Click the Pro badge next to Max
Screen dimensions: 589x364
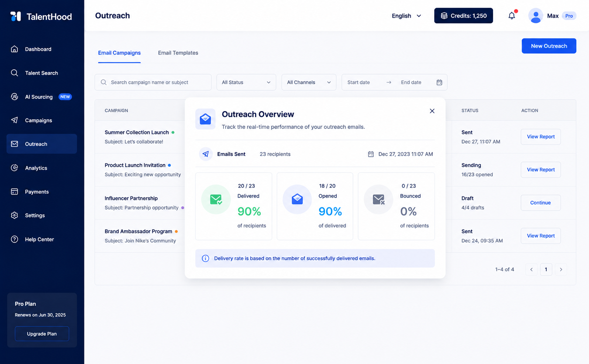point(569,16)
